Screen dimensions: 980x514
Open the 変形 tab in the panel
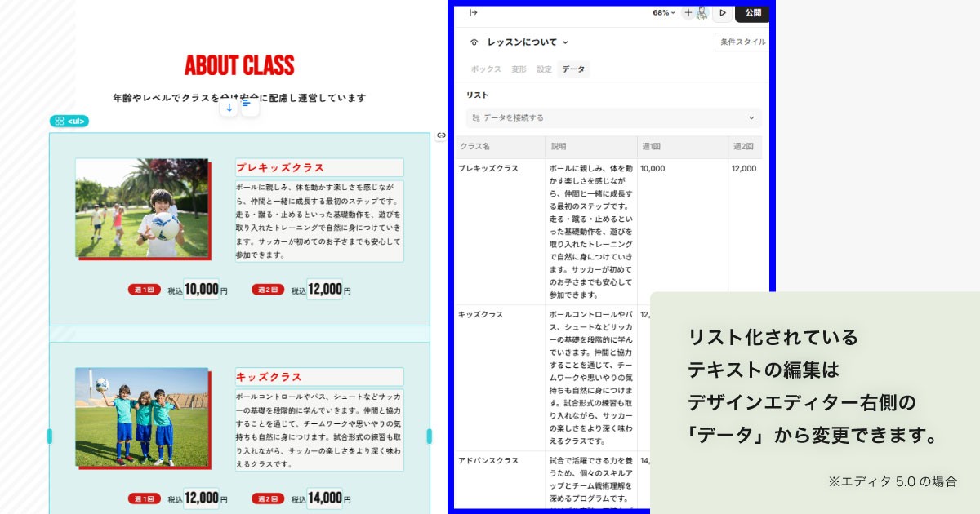click(519, 69)
